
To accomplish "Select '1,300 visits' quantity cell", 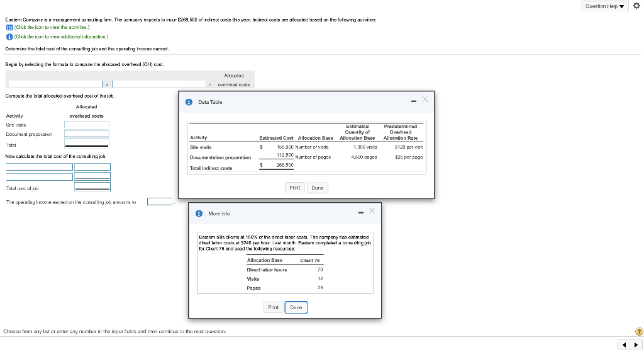I will (x=365, y=147).
